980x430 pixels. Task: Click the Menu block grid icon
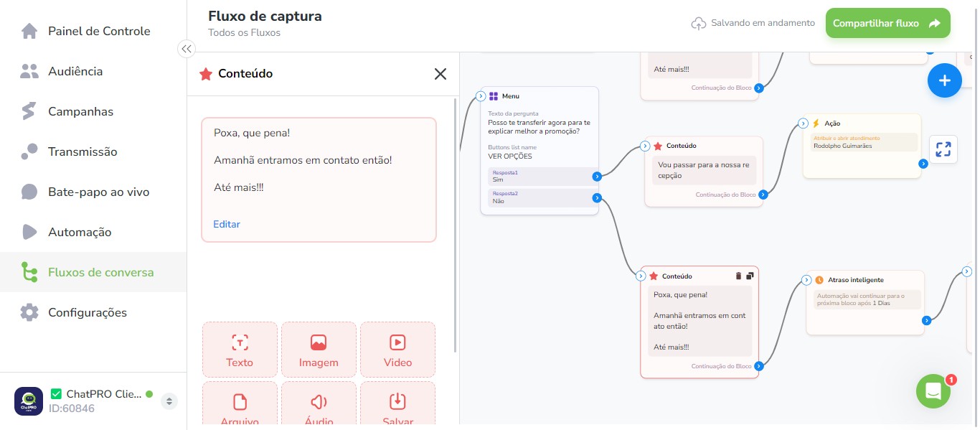point(494,96)
